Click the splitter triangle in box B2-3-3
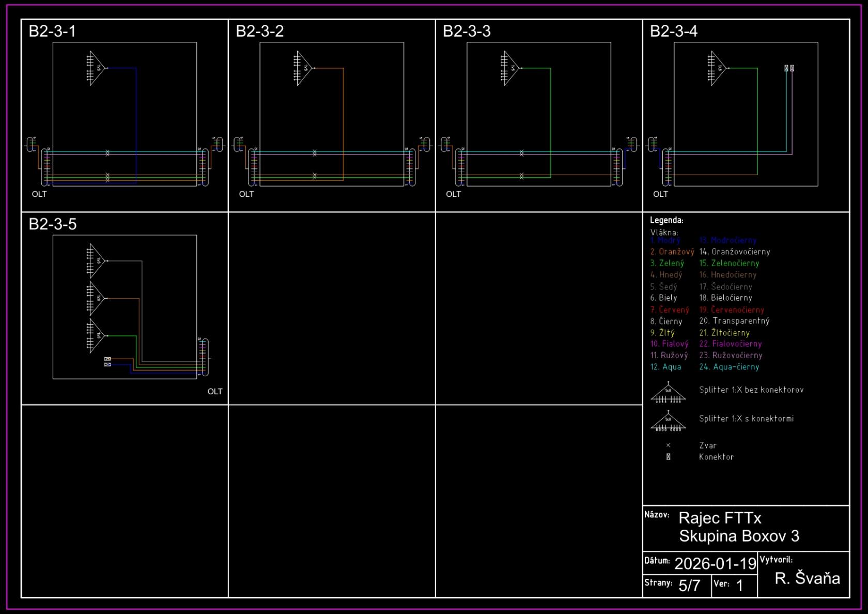The image size is (868, 614). 512,68
